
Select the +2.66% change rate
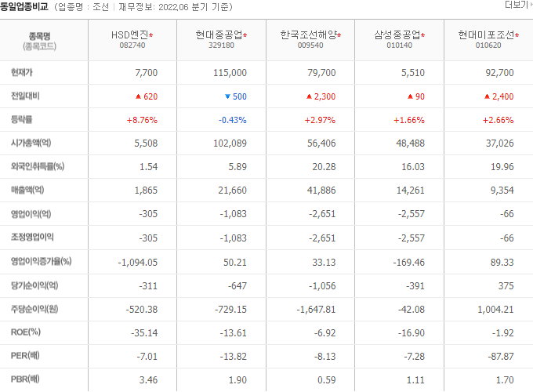point(499,120)
